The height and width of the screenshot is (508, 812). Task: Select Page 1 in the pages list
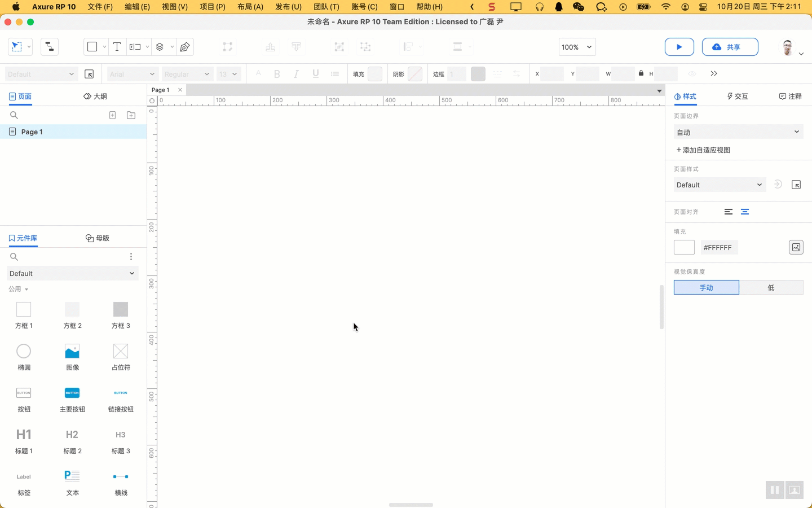(x=32, y=132)
